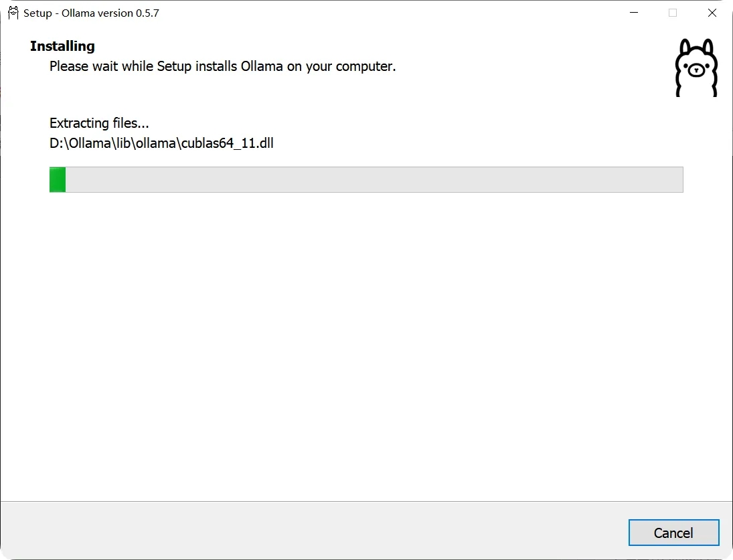Click the cublas64_11.dll file path text

click(161, 143)
